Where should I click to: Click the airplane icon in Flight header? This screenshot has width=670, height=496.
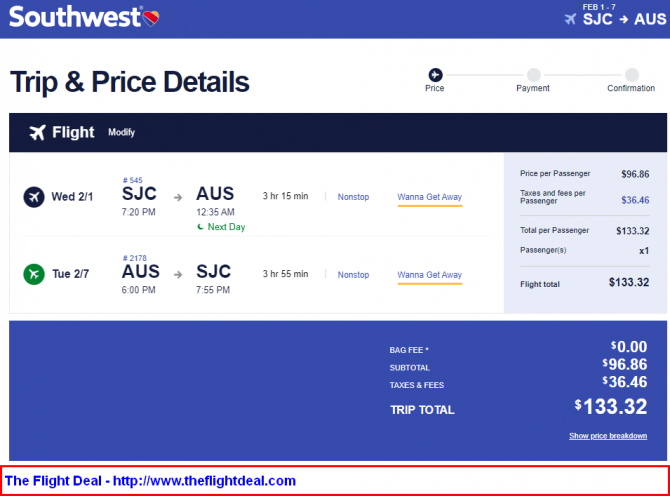click(x=37, y=132)
